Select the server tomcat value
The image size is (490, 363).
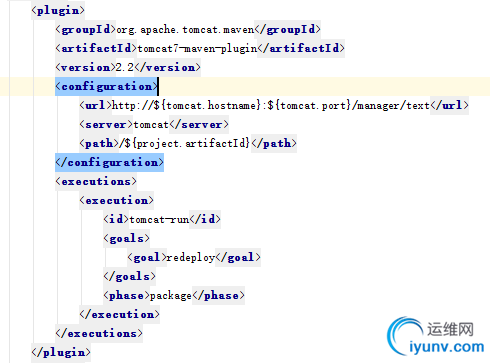[151, 125]
